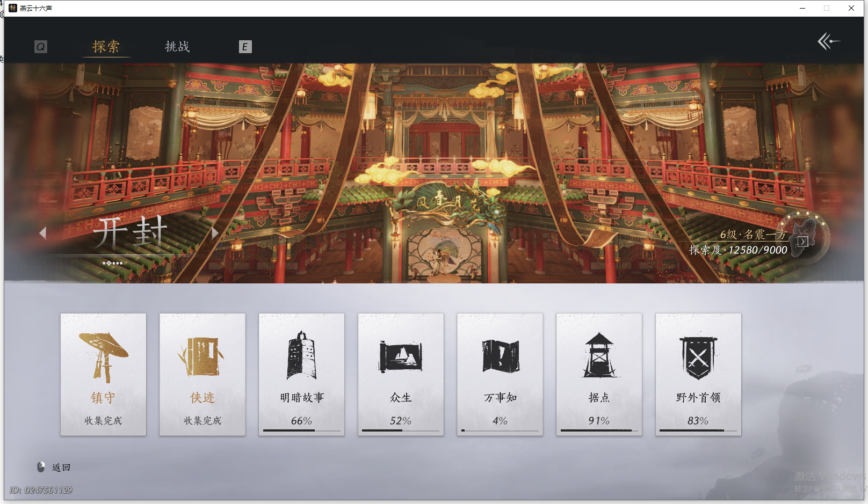Click the 据点 watchtower icon
868x504 pixels.
pos(599,354)
